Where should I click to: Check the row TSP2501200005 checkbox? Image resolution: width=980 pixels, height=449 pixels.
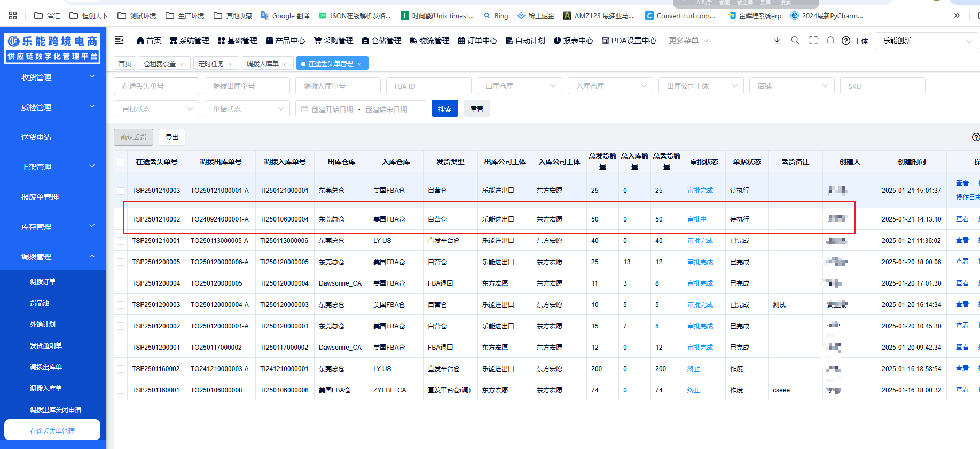(x=121, y=262)
